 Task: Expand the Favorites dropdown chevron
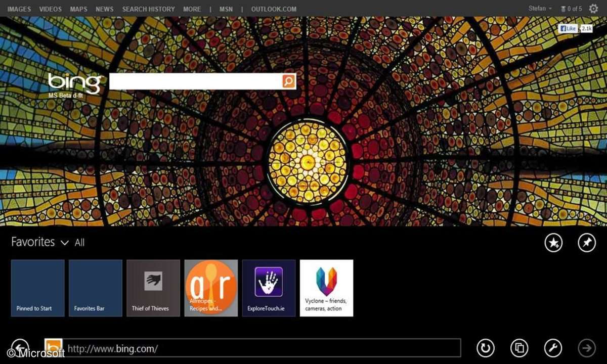64,243
